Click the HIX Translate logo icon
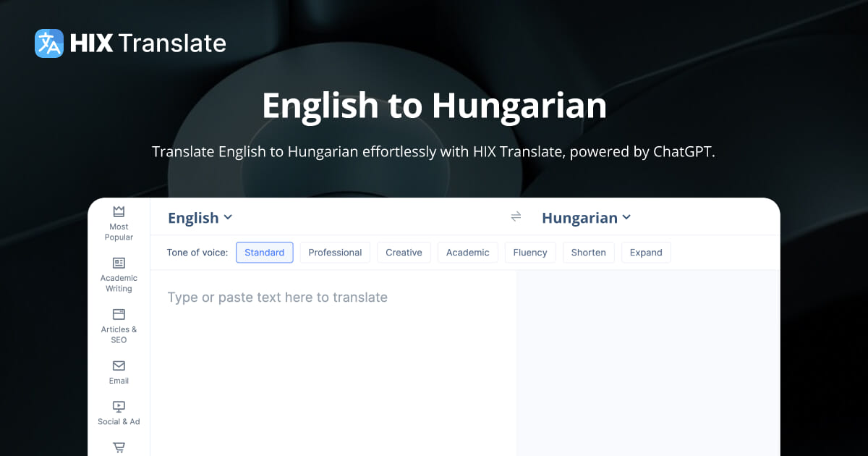868x456 pixels. point(48,43)
